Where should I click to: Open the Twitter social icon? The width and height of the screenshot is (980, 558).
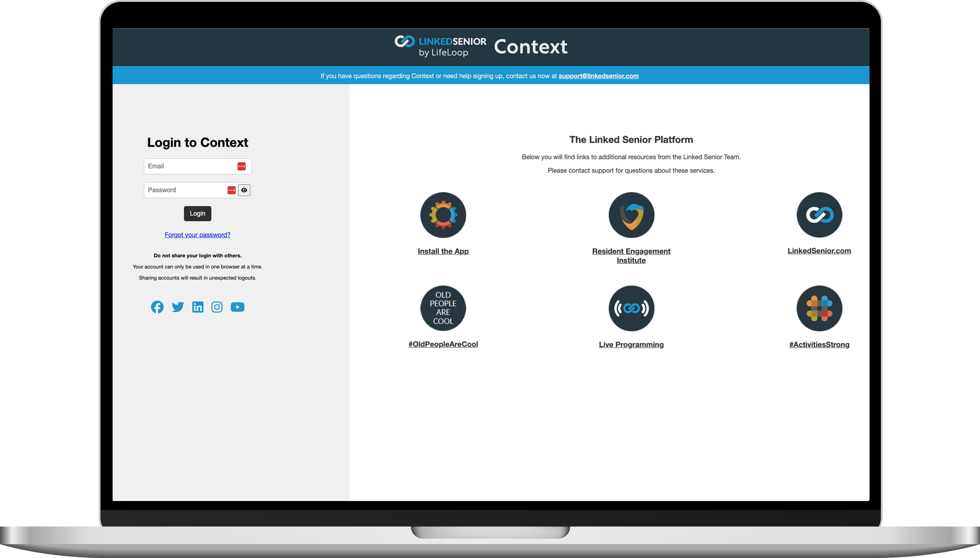(x=177, y=307)
